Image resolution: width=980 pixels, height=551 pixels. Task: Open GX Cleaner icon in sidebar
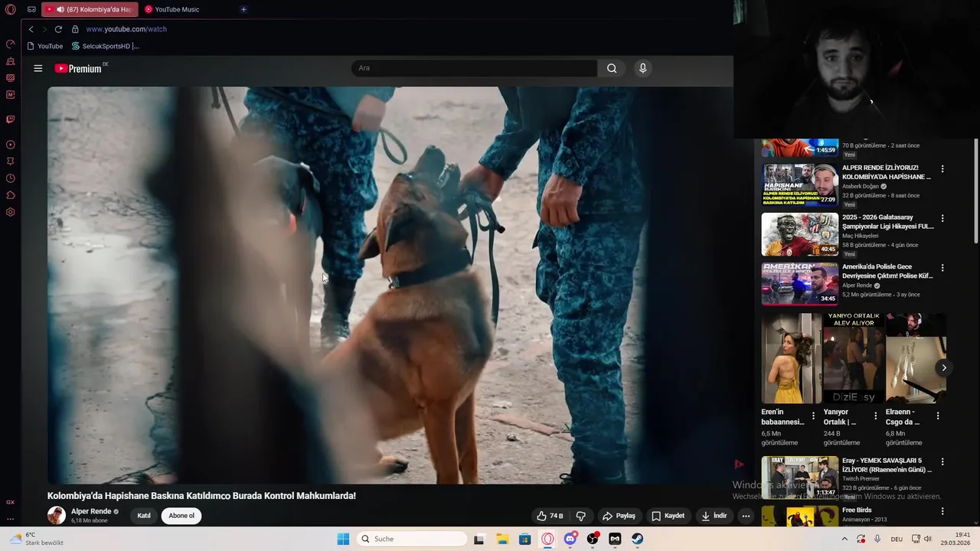point(11,61)
